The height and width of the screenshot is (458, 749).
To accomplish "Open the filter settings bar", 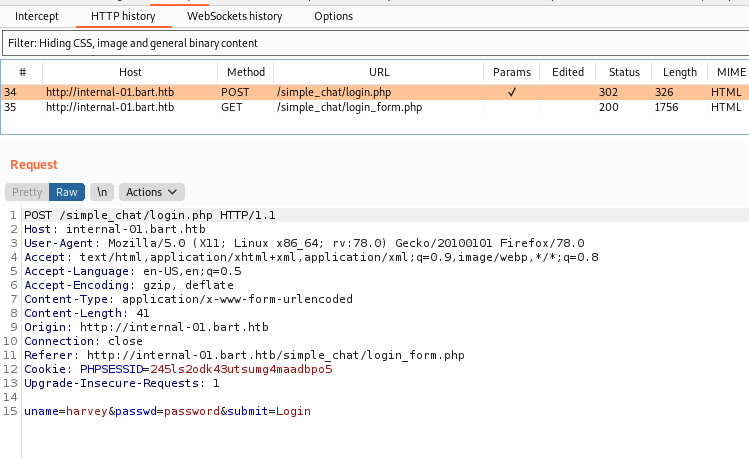I will tap(375, 43).
